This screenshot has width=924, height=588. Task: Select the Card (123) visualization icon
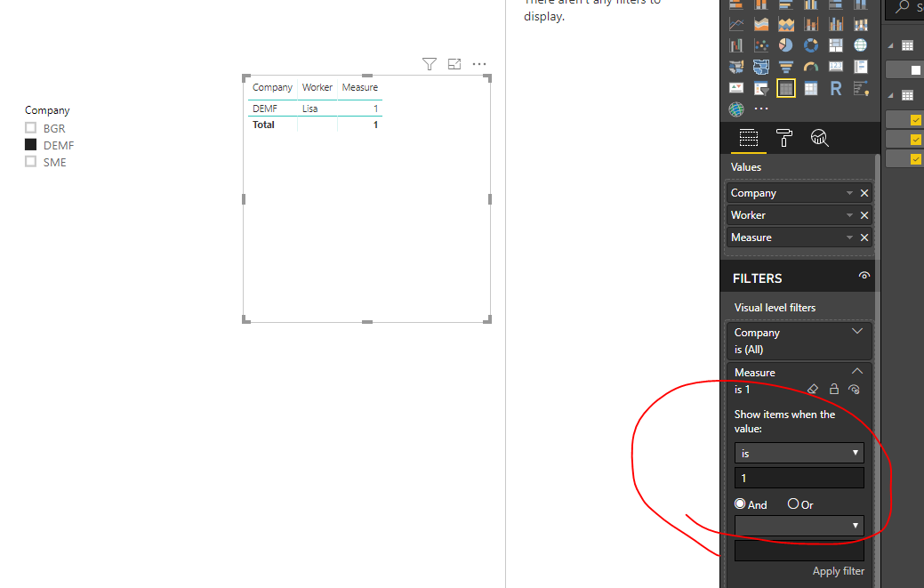(836, 67)
